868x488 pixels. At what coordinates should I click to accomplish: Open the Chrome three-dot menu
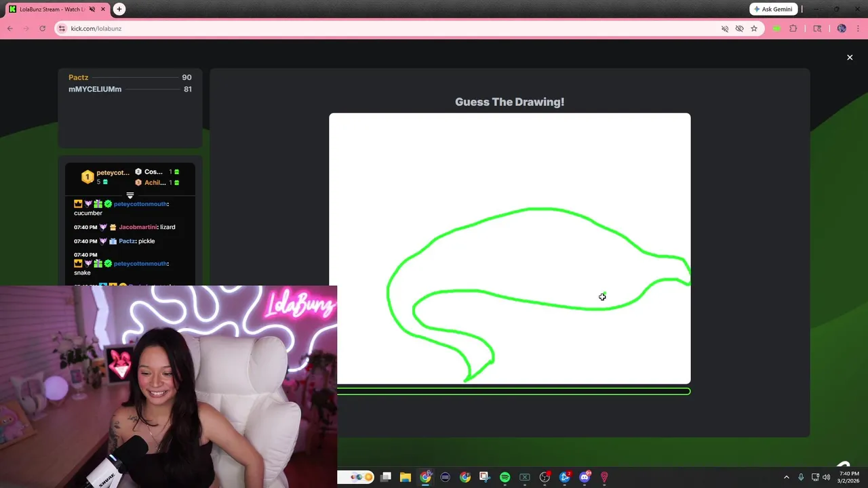pyautogui.click(x=858, y=28)
